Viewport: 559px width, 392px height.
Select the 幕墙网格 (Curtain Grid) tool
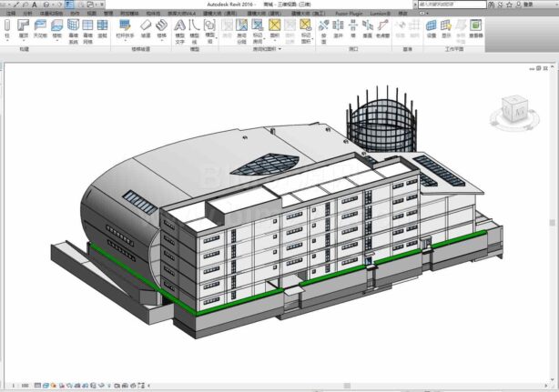[87, 32]
